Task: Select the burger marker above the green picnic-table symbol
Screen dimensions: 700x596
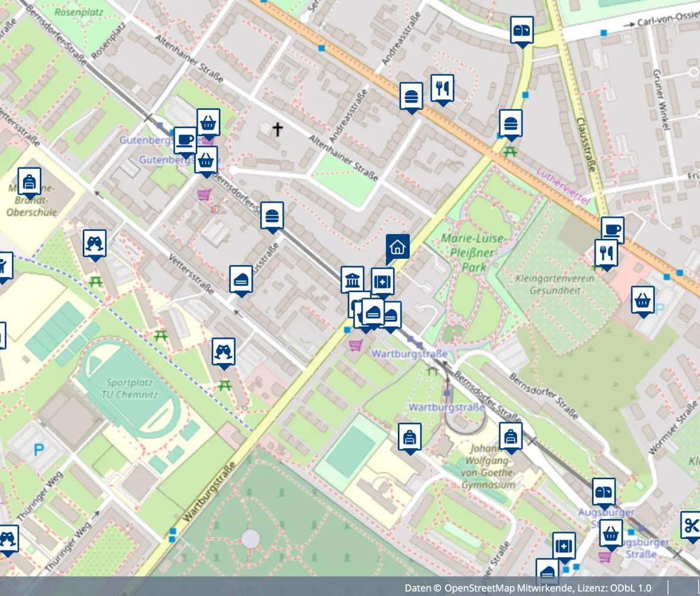Action: coord(511,123)
